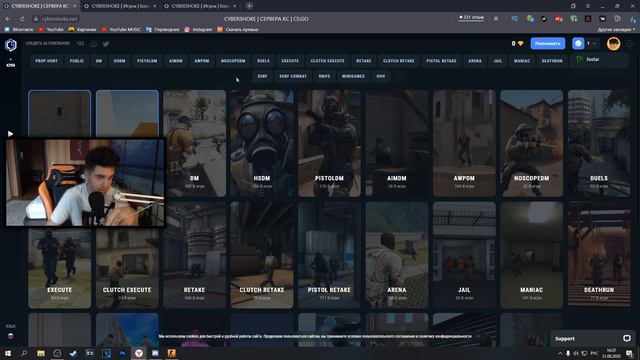Select the HSDM mode filter
This screenshot has height=360, width=640.
tap(119, 61)
